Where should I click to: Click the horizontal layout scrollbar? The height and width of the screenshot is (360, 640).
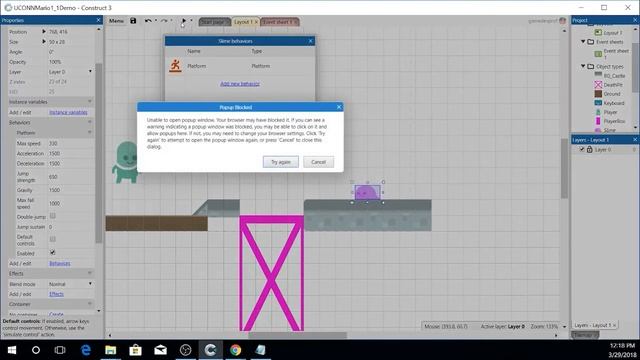[x=298, y=335]
